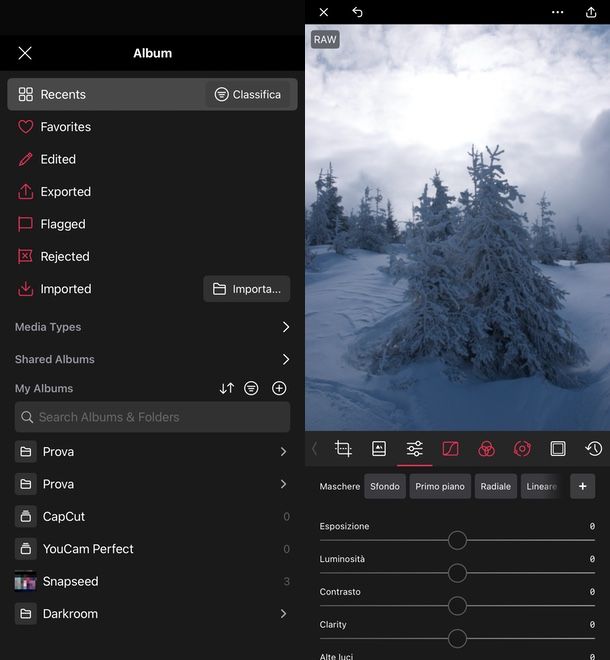Sort My Albums with arrows icon
This screenshot has height=660, width=610.
coord(226,388)
